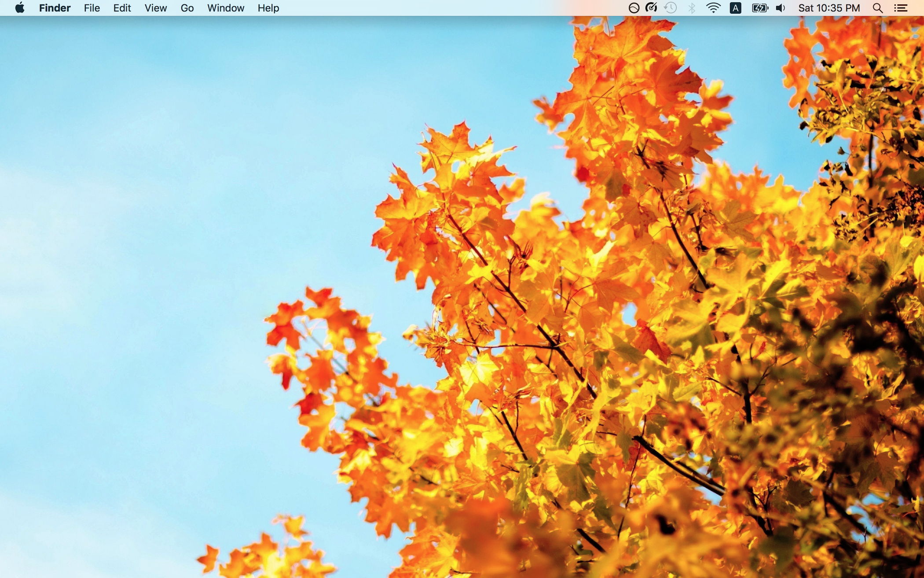
Task: Open the Go menu
Action: [x=187, y=8]
